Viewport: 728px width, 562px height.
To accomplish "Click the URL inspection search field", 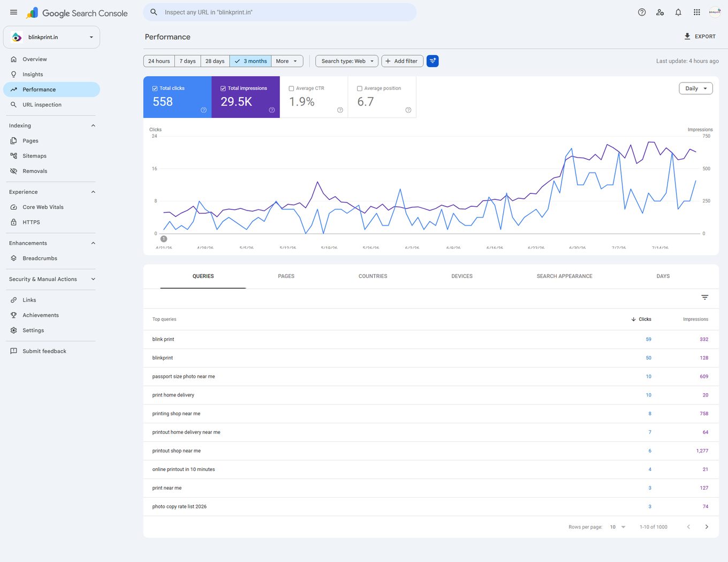I will [x=279, y=12].
